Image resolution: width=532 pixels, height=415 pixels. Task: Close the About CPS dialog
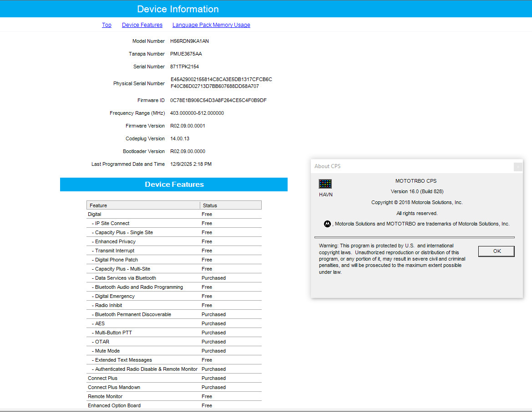[x=518, y=166]
